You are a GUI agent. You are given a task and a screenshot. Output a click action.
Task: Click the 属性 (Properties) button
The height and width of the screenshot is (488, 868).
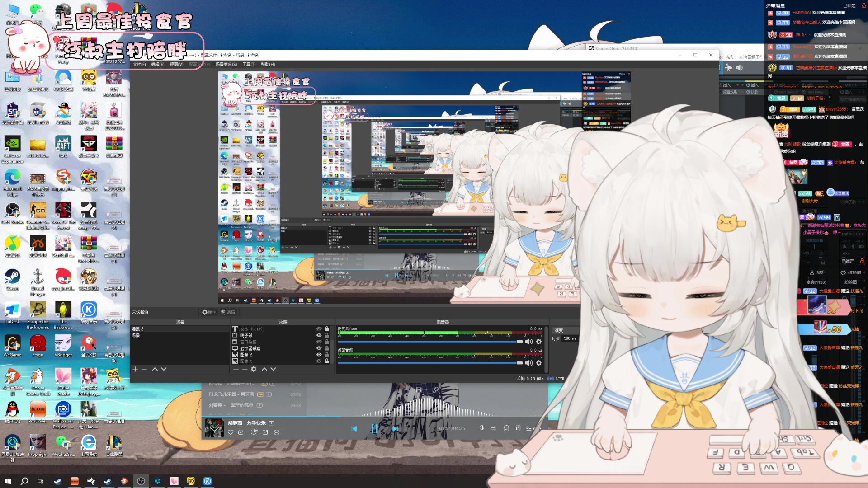coord(209,312)
